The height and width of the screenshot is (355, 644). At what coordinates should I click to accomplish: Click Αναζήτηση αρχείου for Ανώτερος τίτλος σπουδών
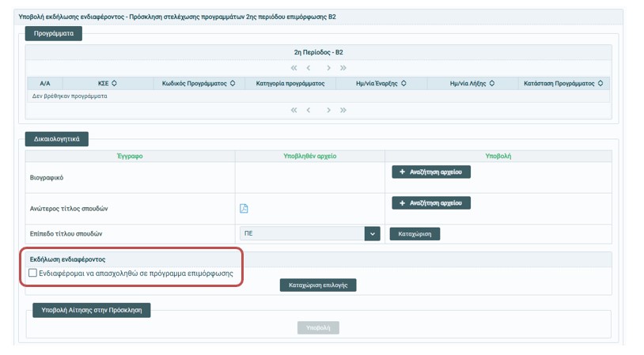431,203
